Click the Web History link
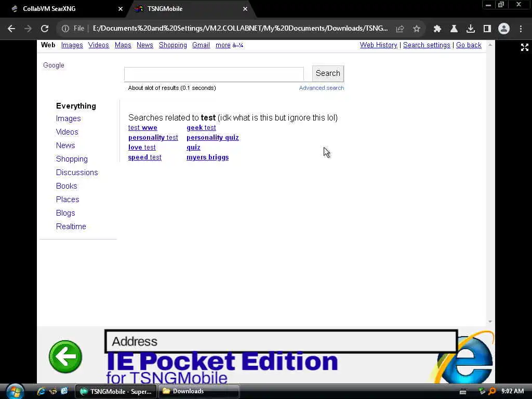The height and width of the screenshot is (399, 532). [378, 45]
